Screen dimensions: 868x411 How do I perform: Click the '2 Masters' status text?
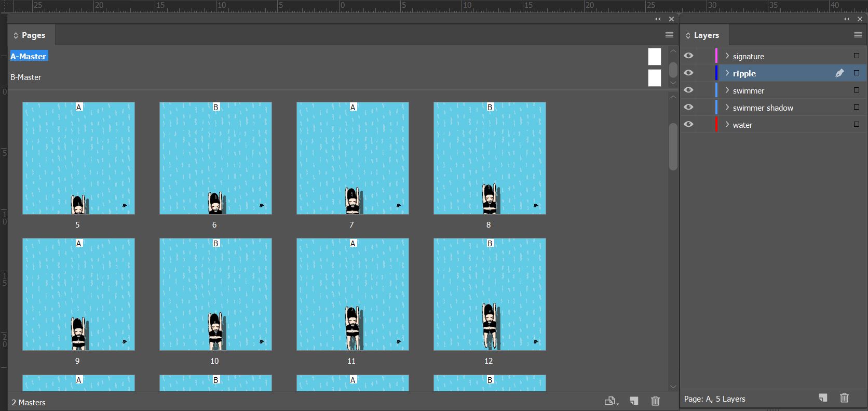(x=29, y=402)
